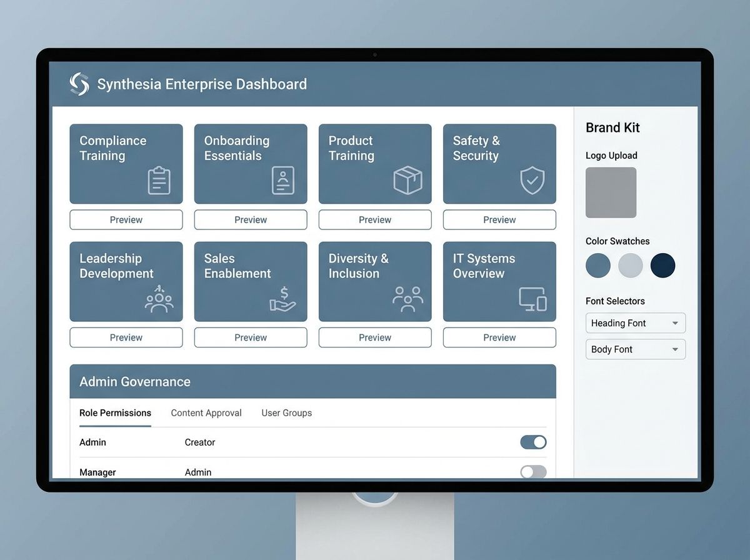750x560 pixels.
Task: Click the Font Selectors label
Action: [x=615, y=301]
